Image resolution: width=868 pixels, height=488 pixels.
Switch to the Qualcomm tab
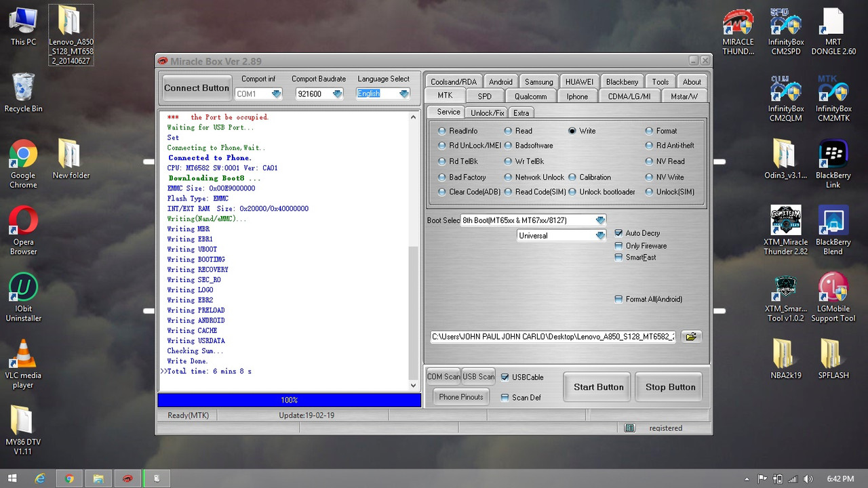coord(530,97)
